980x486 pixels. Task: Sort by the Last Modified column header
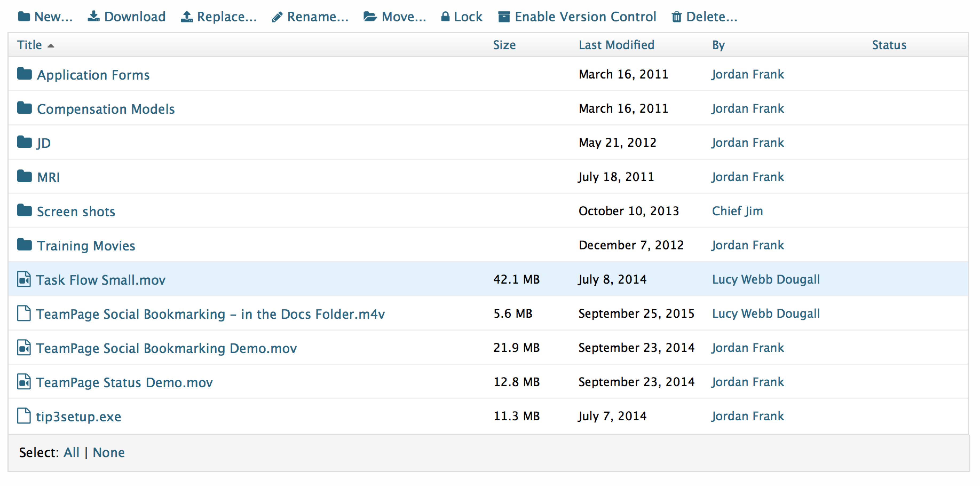[616, 45]
